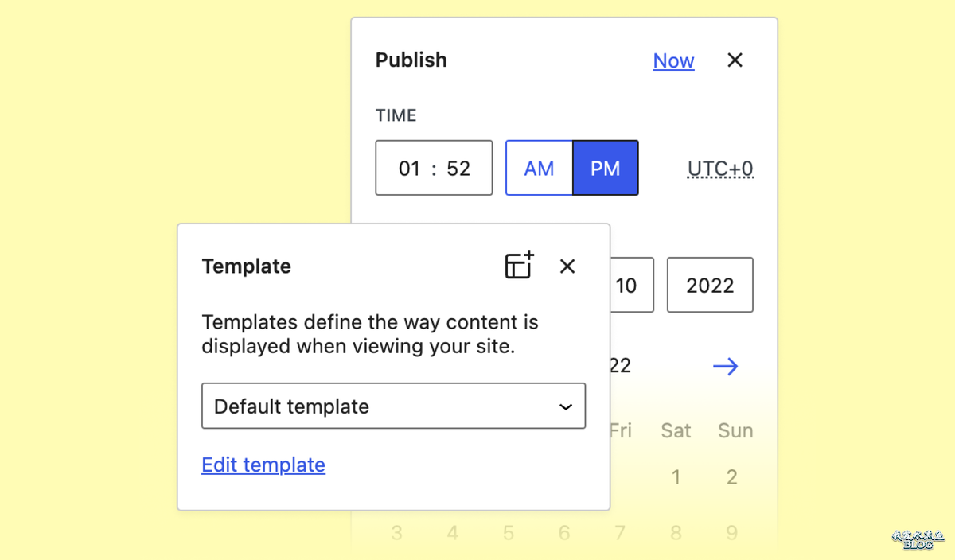Click the Edit template link
Image resolution: width=955 pixels, height=560 pixels.
point(263,465)
